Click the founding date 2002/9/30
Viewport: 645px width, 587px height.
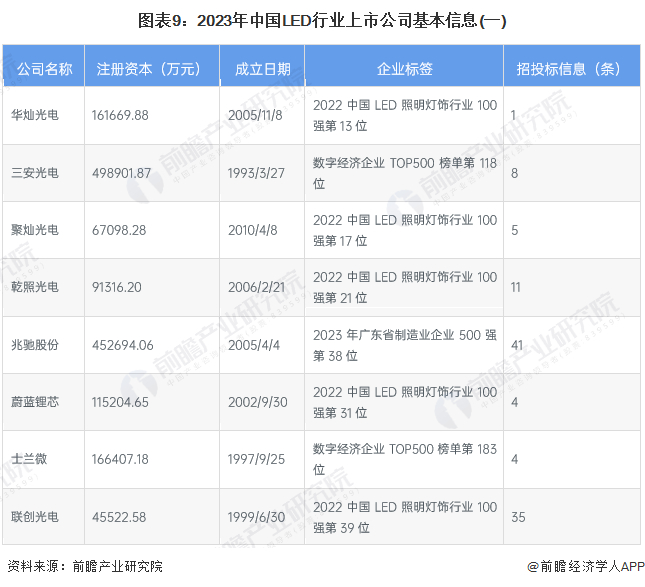coord(258,402)
